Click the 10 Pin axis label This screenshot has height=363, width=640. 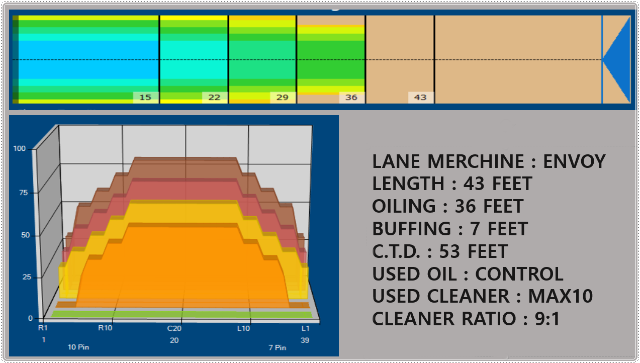pyautogui.click(x=78, y=347)
